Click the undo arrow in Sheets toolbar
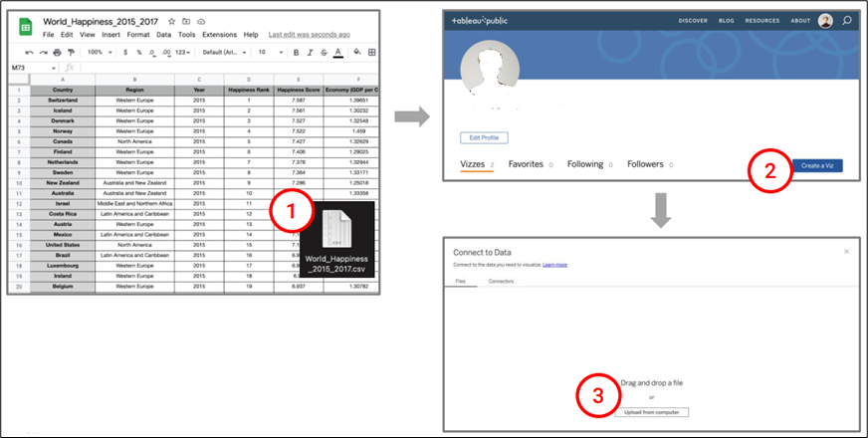868x438 pixels. click(x=29, y=52)
